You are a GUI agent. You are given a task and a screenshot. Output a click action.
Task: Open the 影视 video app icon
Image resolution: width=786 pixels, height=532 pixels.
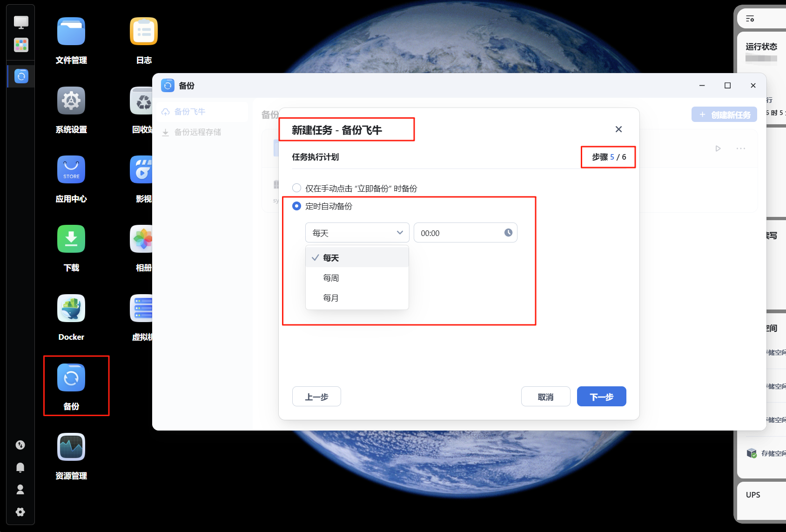[x=141, y=169]
